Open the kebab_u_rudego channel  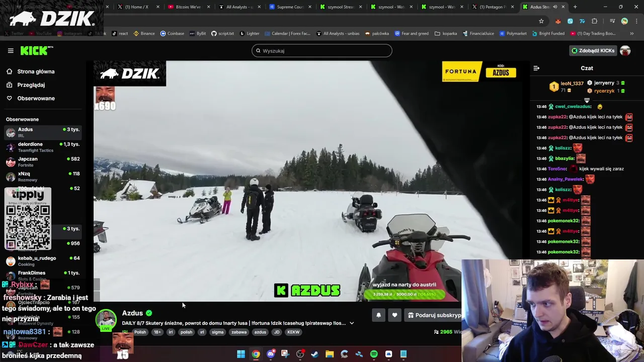tap(43, 261)
